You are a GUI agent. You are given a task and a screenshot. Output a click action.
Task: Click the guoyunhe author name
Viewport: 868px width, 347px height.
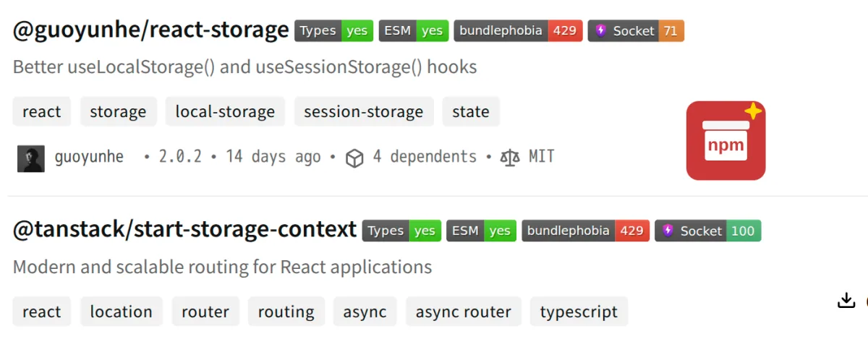(89, 157)
